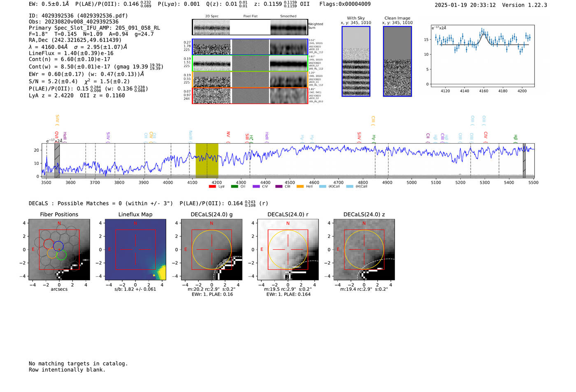Viewport: 576px width, 392px height.
Task: Click the (K)CaII legend swatch
Action: (323, 187)
